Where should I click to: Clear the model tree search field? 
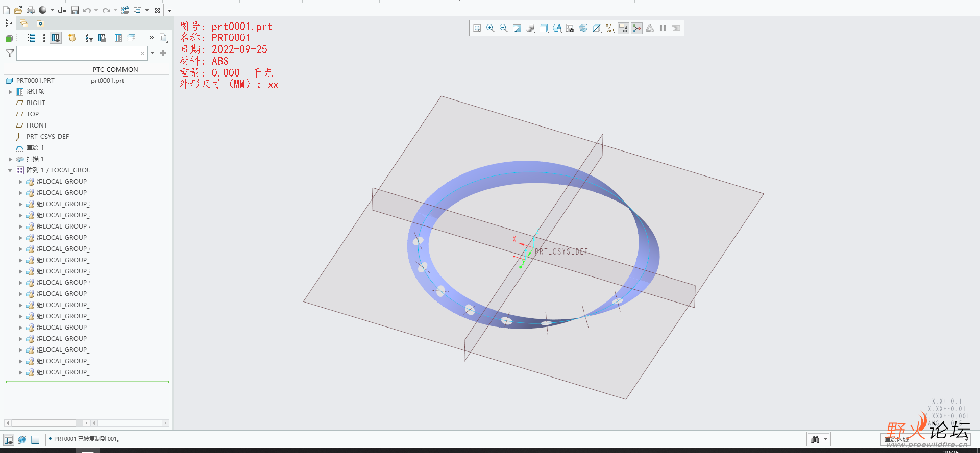(x=142, y=53)
